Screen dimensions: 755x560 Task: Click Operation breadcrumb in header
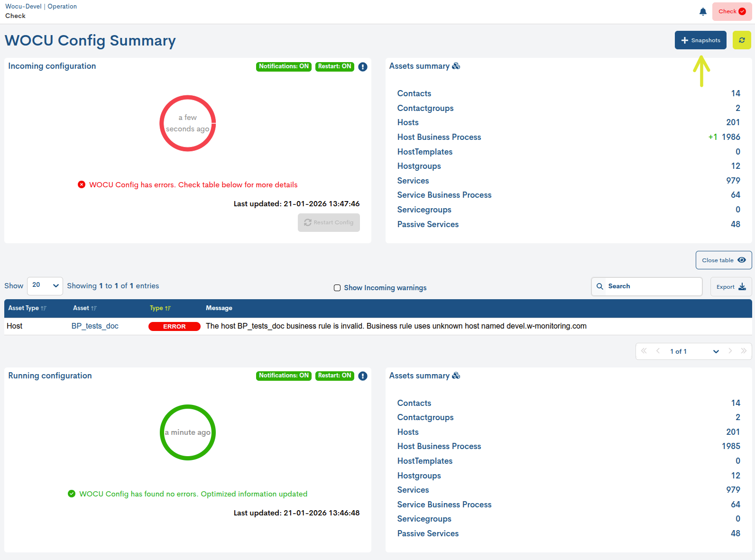(62, 7)
